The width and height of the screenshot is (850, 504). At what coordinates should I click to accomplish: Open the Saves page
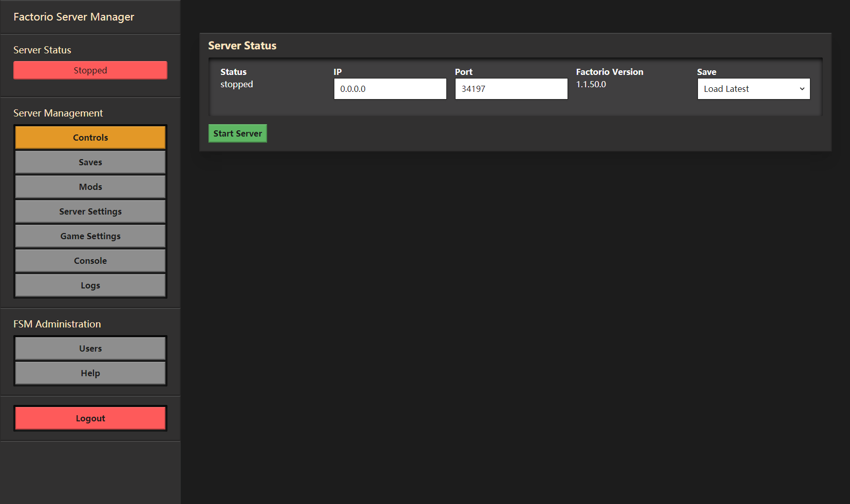[90, 162]
